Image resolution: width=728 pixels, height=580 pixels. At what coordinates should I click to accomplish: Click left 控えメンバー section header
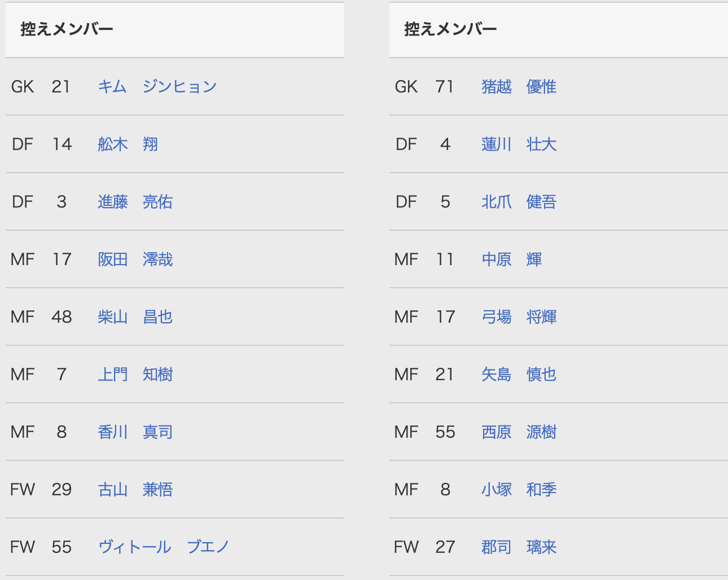[x=67, y=29]
